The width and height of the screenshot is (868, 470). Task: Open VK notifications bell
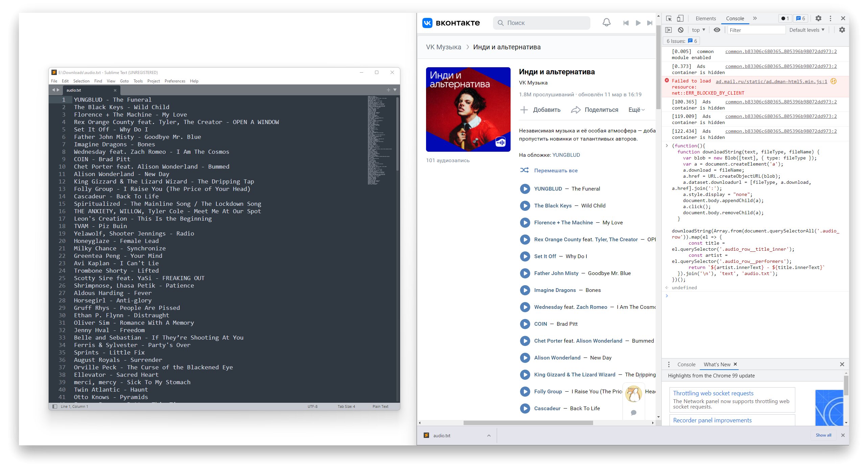coord(607,23)
